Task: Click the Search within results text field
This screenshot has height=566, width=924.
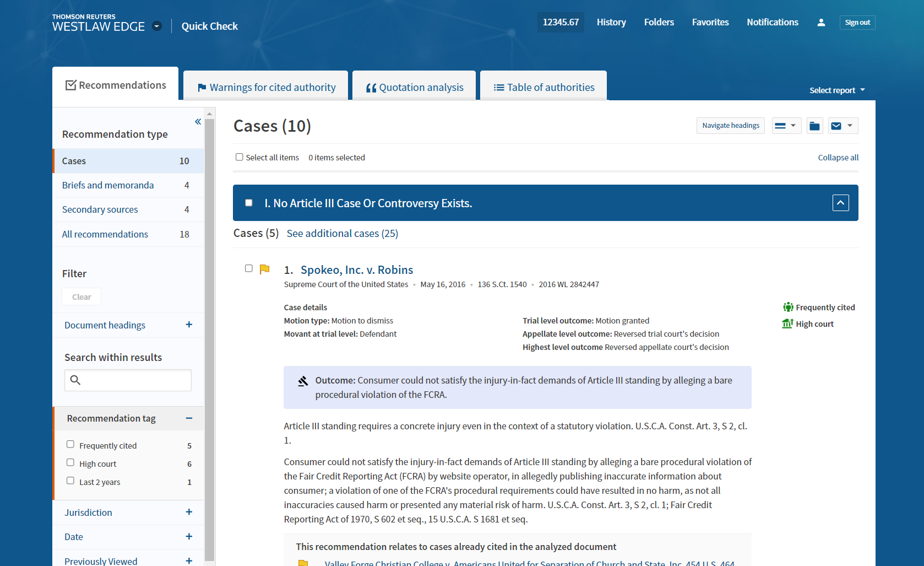Action: tap(135, 380)
